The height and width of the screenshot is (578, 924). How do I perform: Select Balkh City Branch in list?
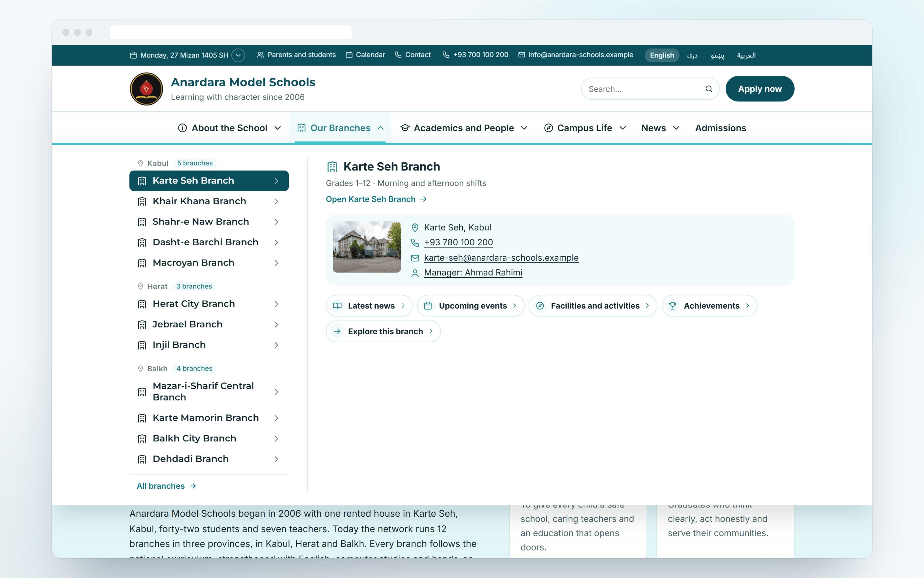[209, 438]
